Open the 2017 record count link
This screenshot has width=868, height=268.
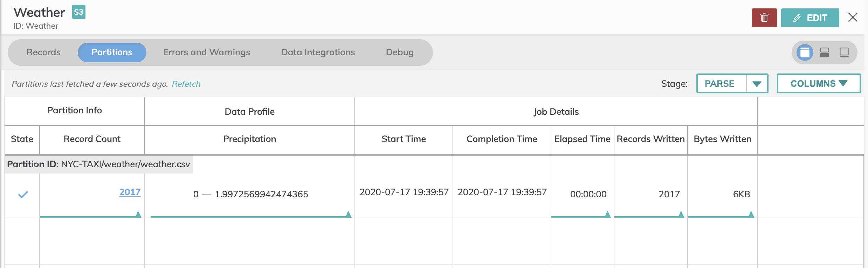tap(130, 192)
